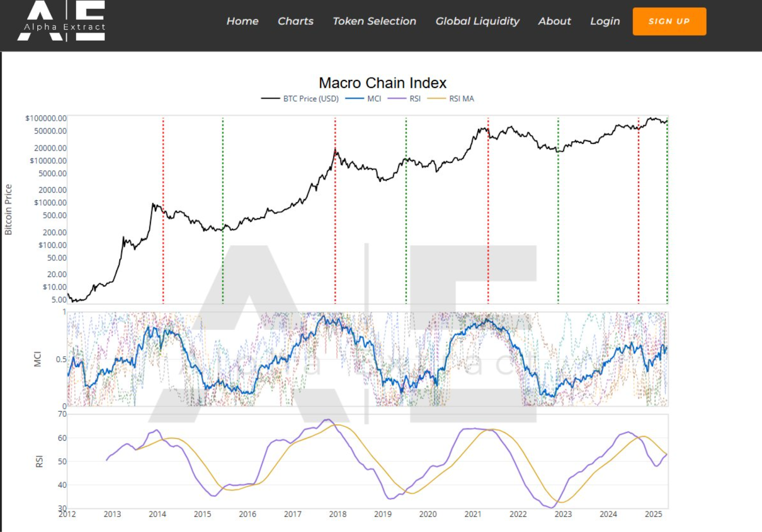This screenshot has height=532, width=762.
Task: Click the red dotted marker near 2018 peak
Action: pos(335,210)
